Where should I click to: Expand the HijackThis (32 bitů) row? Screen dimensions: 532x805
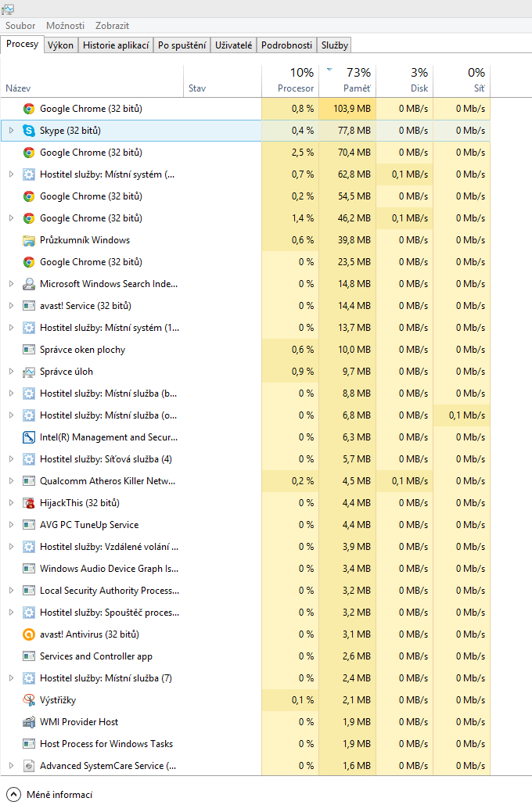tap(11, 503)
